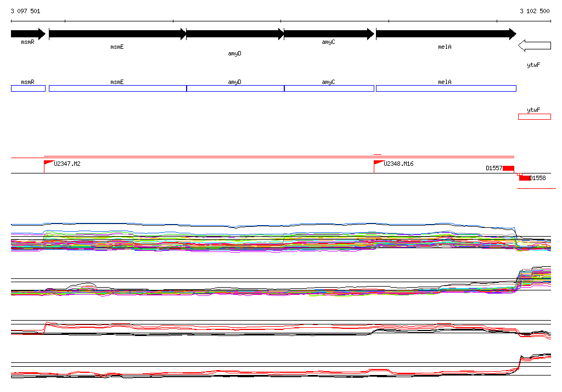Select the red ytwF annotation box

535,116
